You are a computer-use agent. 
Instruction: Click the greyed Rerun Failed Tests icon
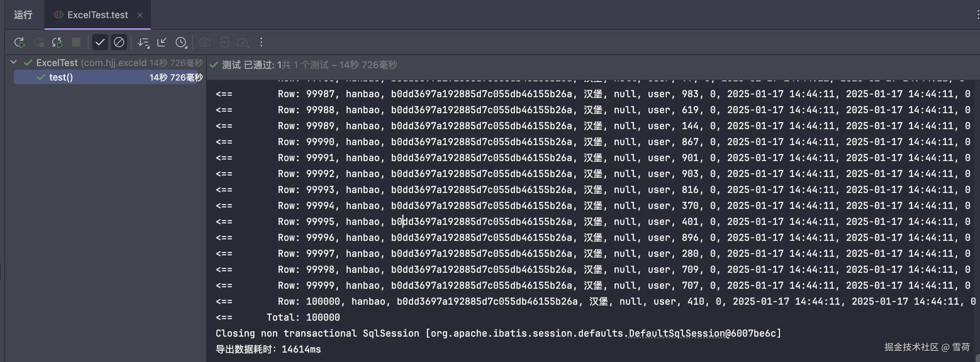(x=39, y=42)
